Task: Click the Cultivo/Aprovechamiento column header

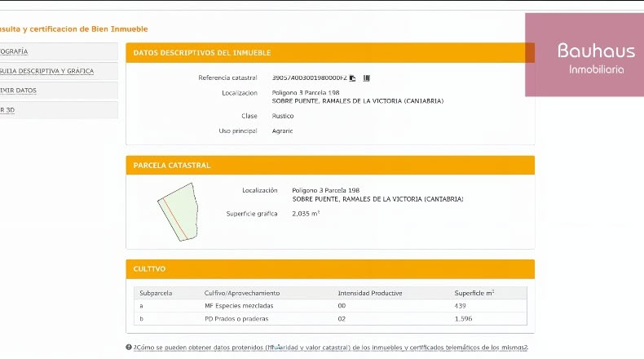Action: tap(242, 293)
